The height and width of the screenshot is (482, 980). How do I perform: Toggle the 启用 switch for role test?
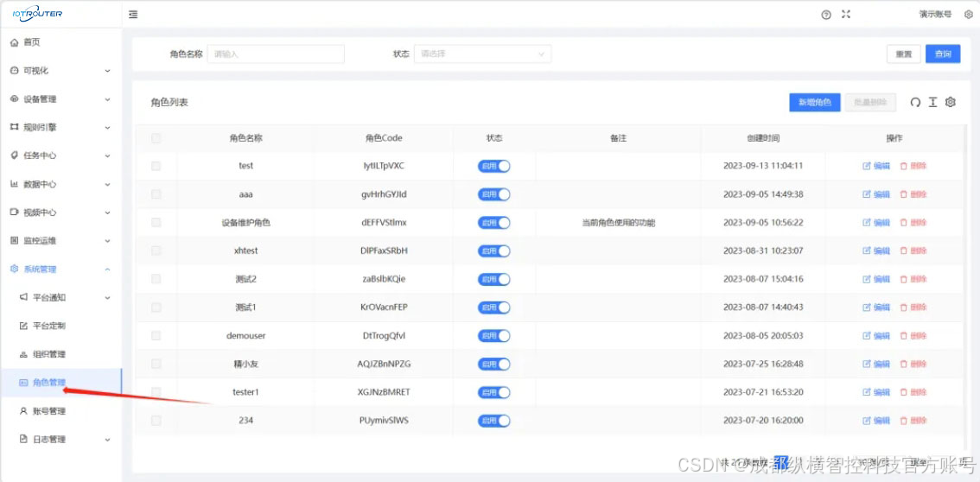[x=493, y=166]
